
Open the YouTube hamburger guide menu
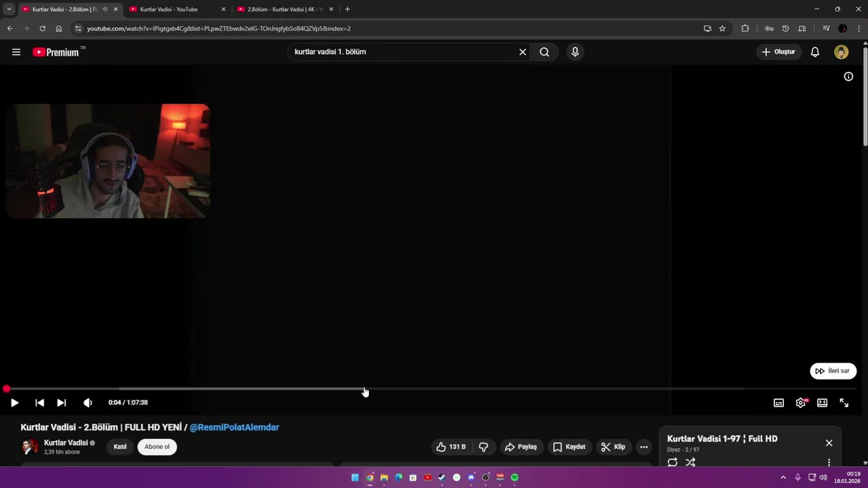pos(16,52)
